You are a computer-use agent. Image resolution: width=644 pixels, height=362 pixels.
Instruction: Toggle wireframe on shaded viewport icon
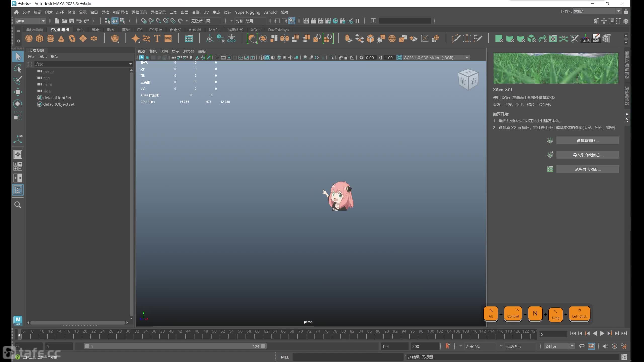[x=279, y=58]
